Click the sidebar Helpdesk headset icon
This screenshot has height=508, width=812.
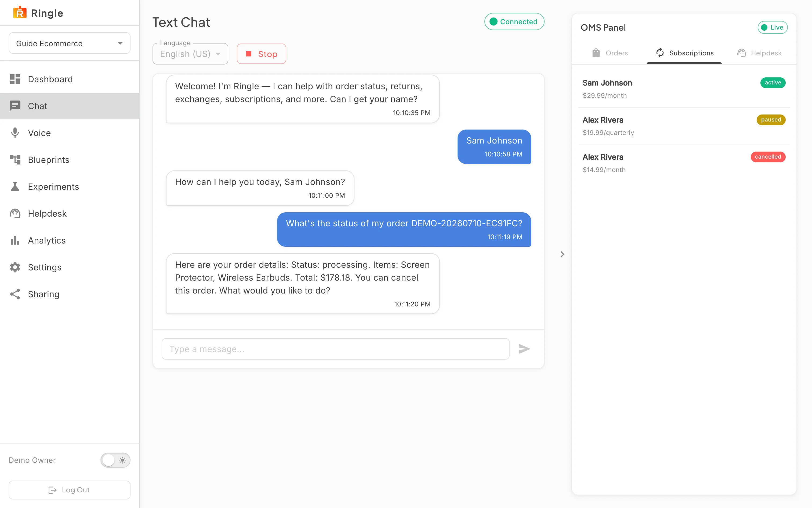[x=15, y=213]
